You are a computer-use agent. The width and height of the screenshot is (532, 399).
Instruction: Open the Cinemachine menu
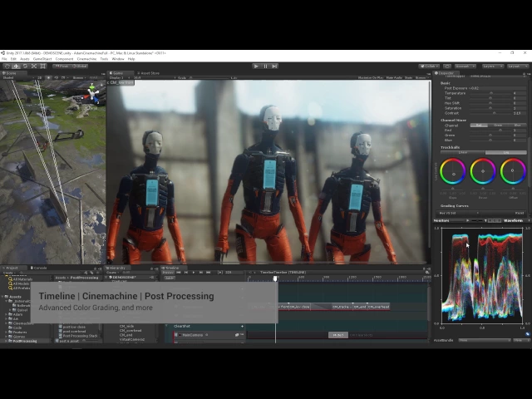[86, 59]
